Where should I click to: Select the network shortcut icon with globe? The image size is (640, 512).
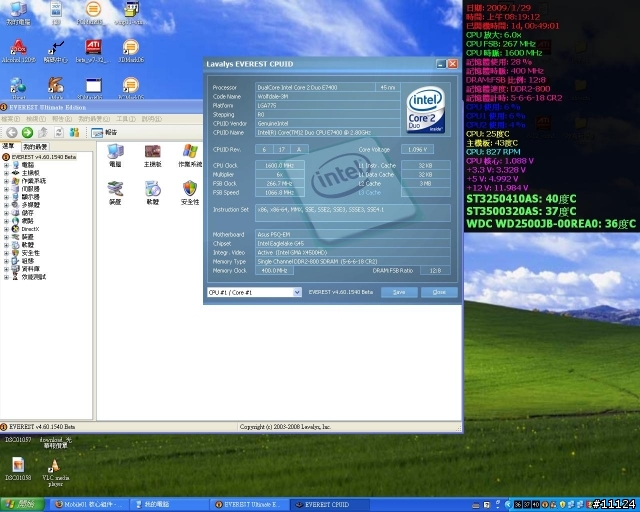[x=18, y=88]
